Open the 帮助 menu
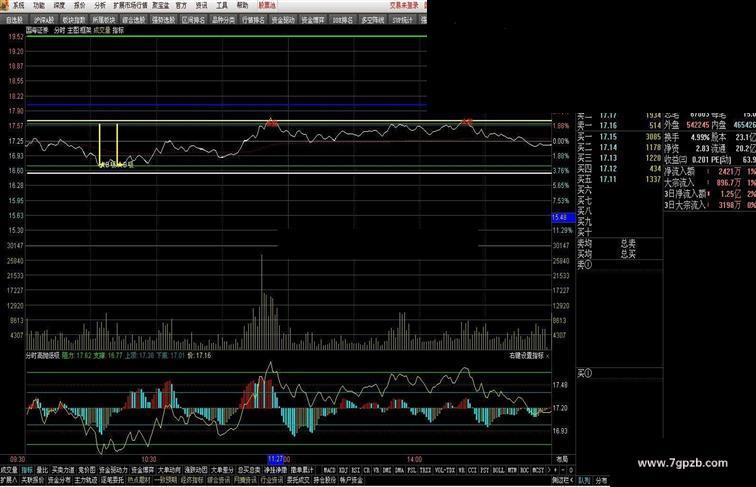 tap(243, 6)
